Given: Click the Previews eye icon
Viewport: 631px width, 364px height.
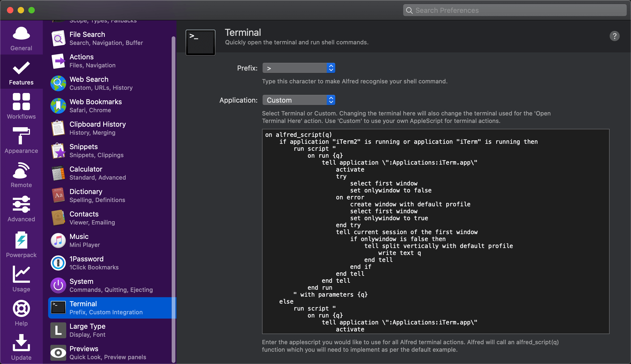Looking at the screenshot, I should click(x=58, y=353).
